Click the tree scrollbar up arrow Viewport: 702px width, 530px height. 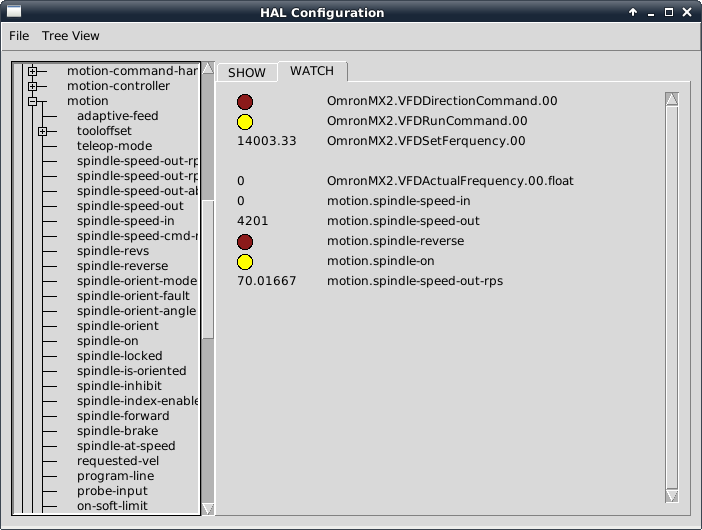pos(208,68)
